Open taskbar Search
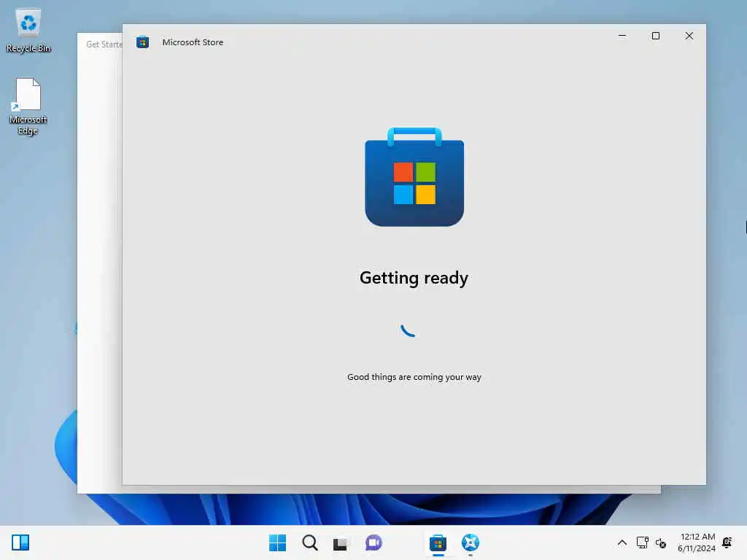The image size is (747, 560). (x=309, y=542)
